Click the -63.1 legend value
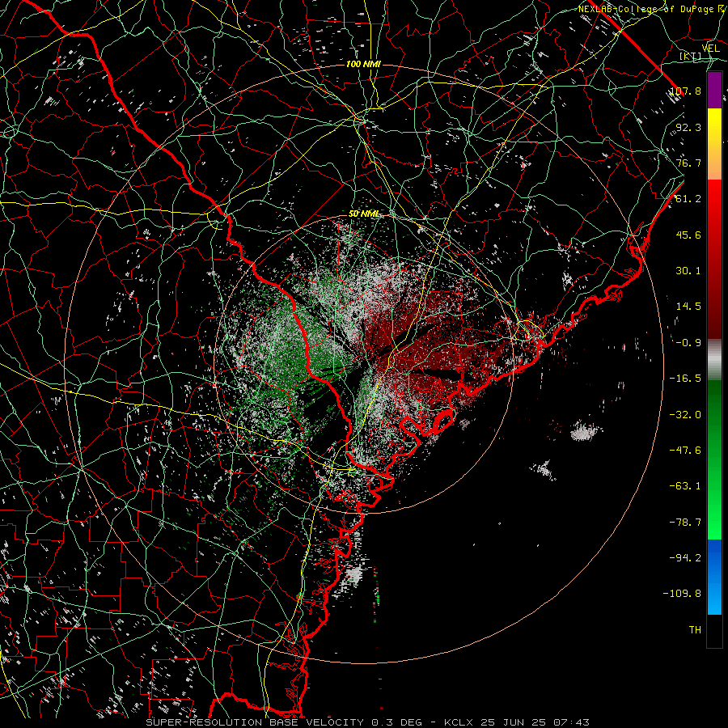 [686, 486]
